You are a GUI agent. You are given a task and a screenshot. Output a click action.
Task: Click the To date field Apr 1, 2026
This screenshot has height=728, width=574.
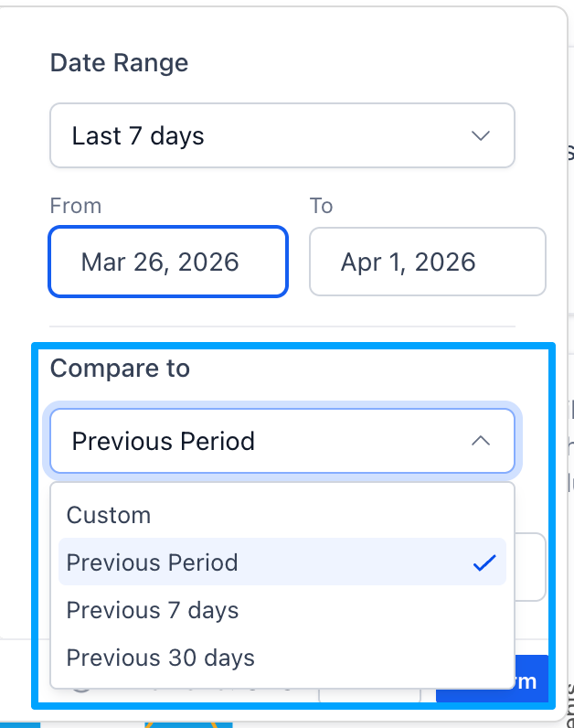(427, 262)
